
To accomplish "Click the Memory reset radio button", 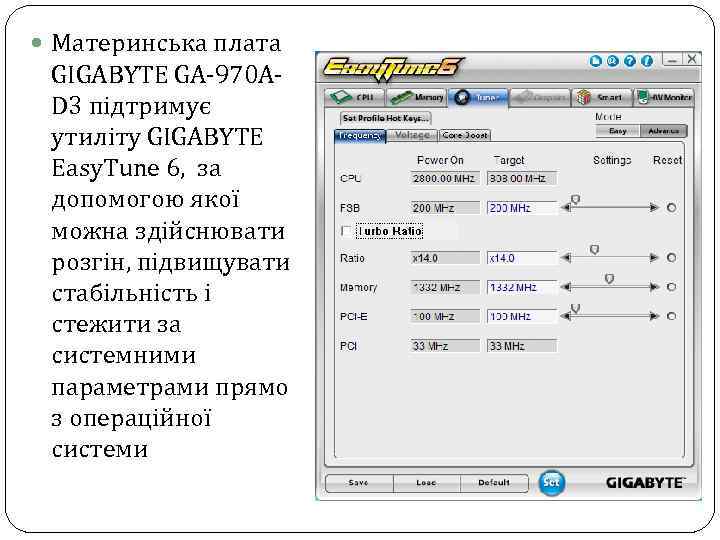I will (x=671, y=287).
